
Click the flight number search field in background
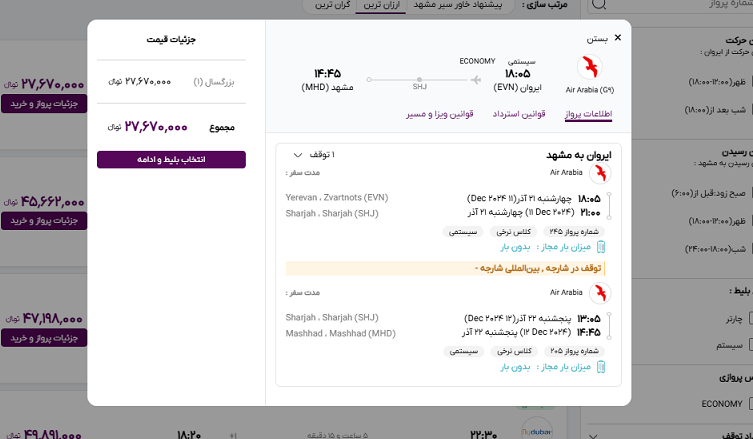[x=670, y=5]
